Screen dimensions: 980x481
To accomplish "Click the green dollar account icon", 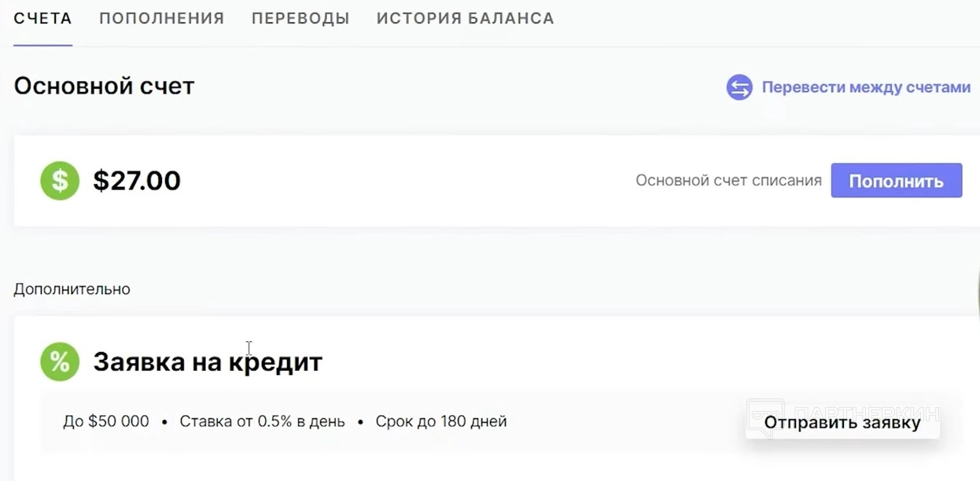I will click(60, 181).
